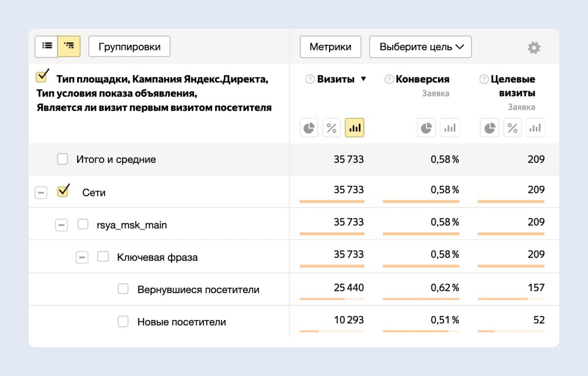Image resolution: width=588 pixels, height=376 pixels.
Task: Click the grouping header text Тип площадки
Action: point(93,79)
